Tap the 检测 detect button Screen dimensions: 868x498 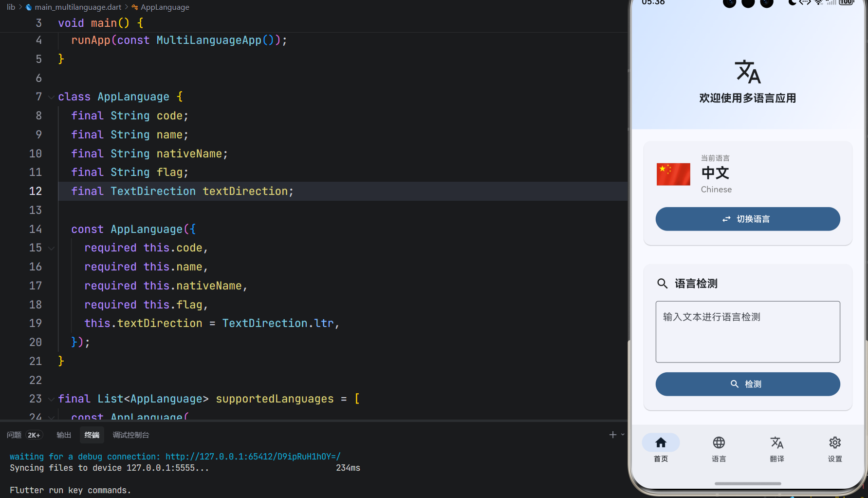click(748, 384)
